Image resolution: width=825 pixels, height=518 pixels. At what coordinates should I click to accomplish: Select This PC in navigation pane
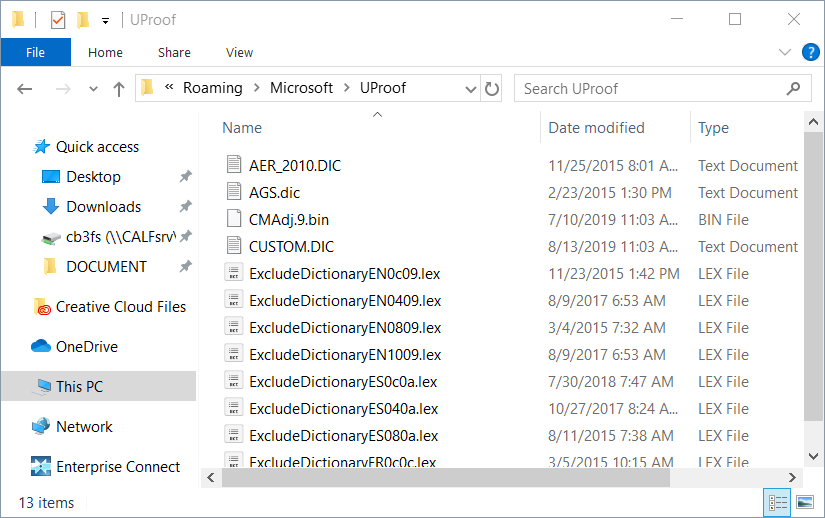tap(98, 387)
